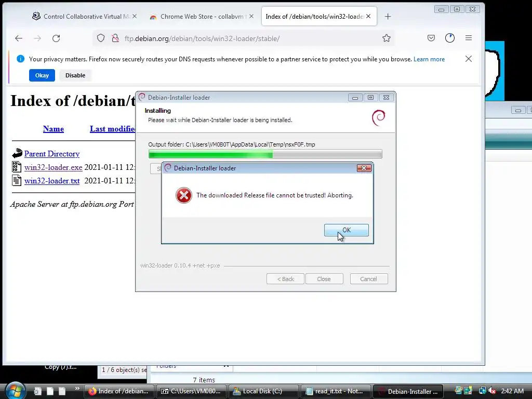Click Okay on the DNS privacy notice
532x399 pixels.
click(42, 75)
